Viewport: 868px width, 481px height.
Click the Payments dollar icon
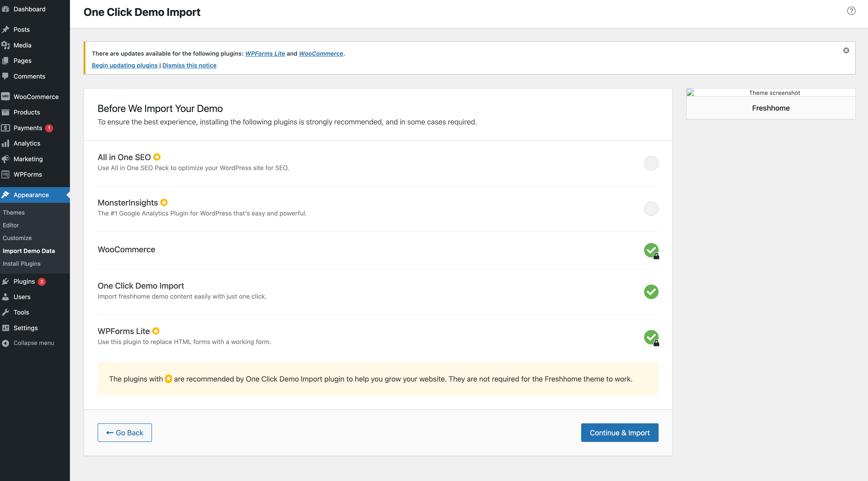6,128
